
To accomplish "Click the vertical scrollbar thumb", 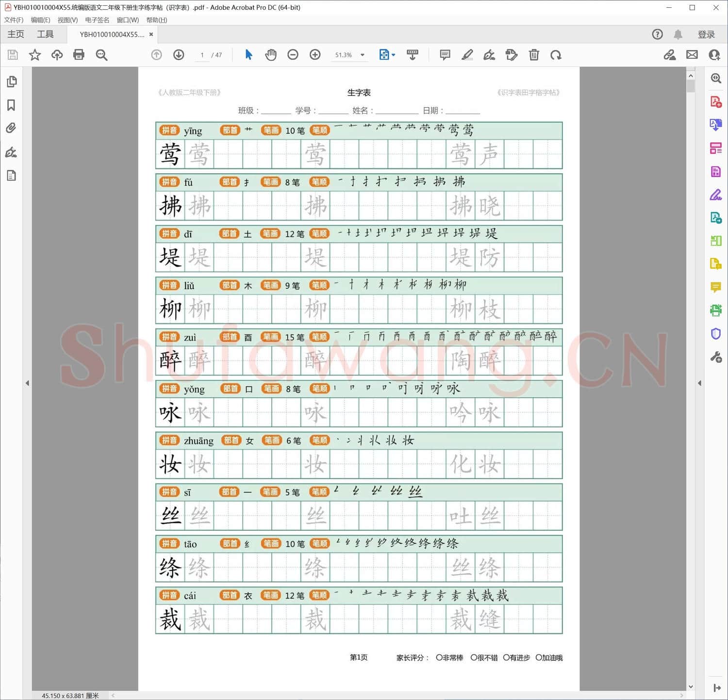I will click(691, 86).
